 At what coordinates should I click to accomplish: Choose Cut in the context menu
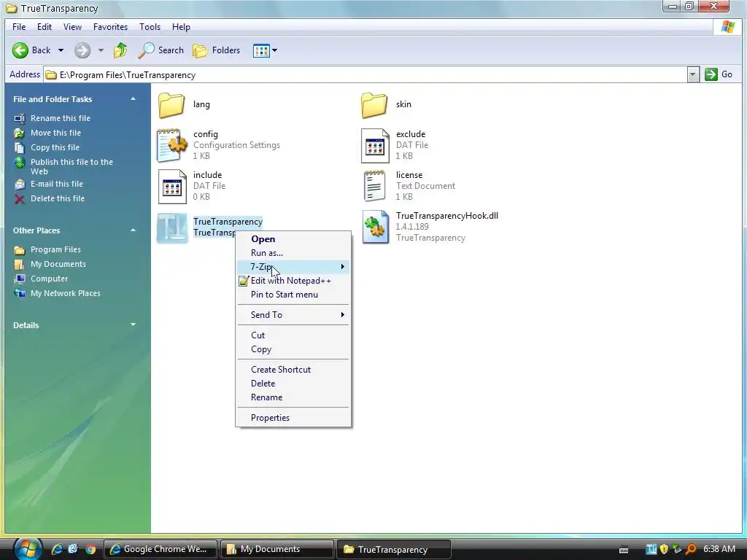click(x=293, y=335)
